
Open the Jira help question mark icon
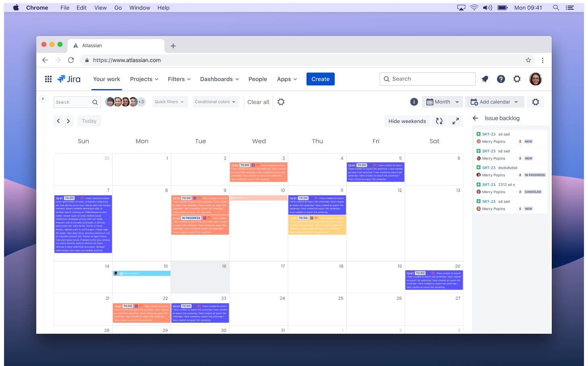(501, 79)
